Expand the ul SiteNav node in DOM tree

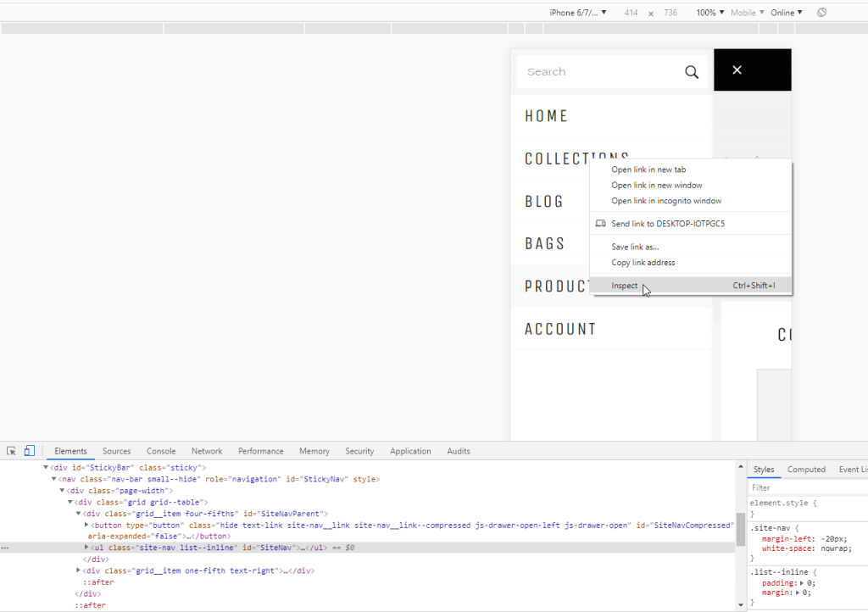pos(85,547)
